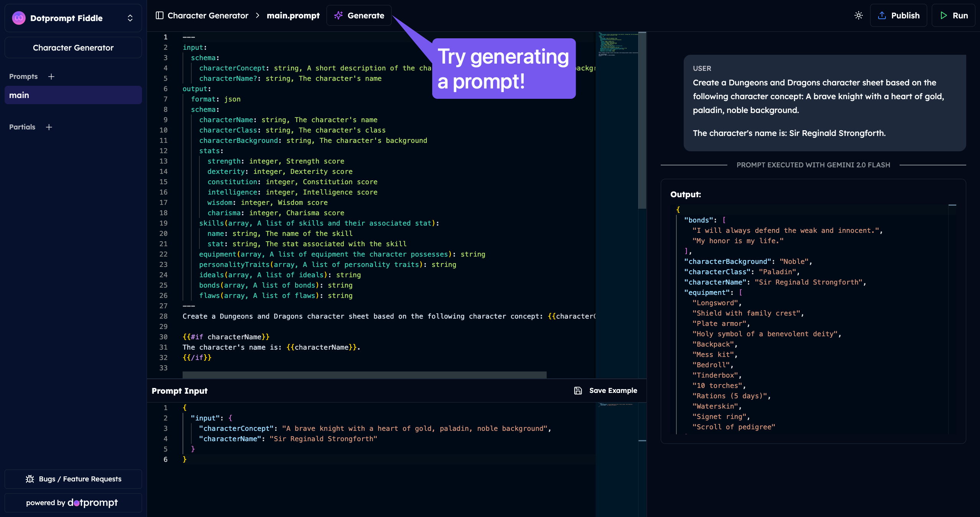Click the main.prompt breadcrumb item

(293, 15)
